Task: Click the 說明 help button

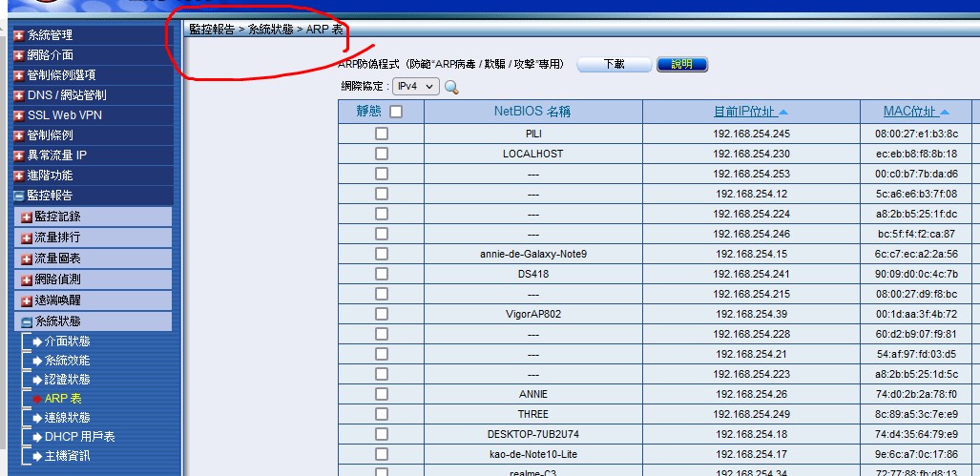Action: point(681,64)
